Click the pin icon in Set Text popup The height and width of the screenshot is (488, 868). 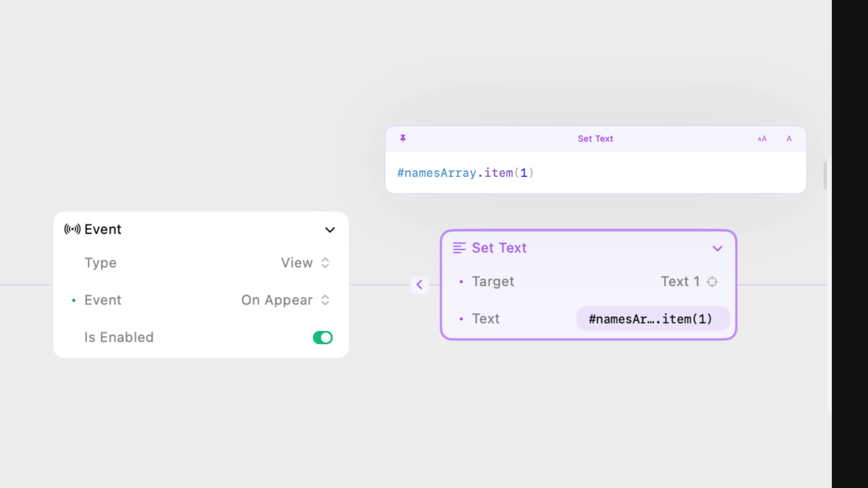[403, 138]
